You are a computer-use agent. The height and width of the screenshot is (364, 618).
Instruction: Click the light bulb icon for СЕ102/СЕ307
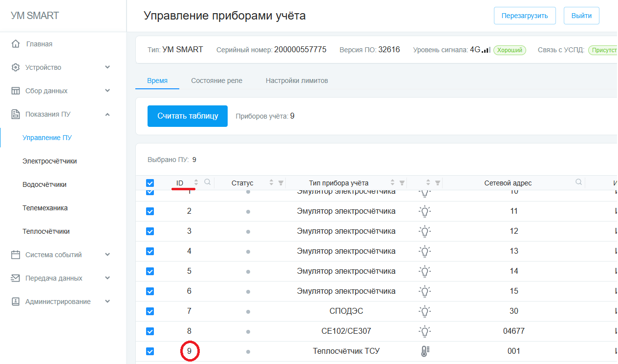coord(425,331)
